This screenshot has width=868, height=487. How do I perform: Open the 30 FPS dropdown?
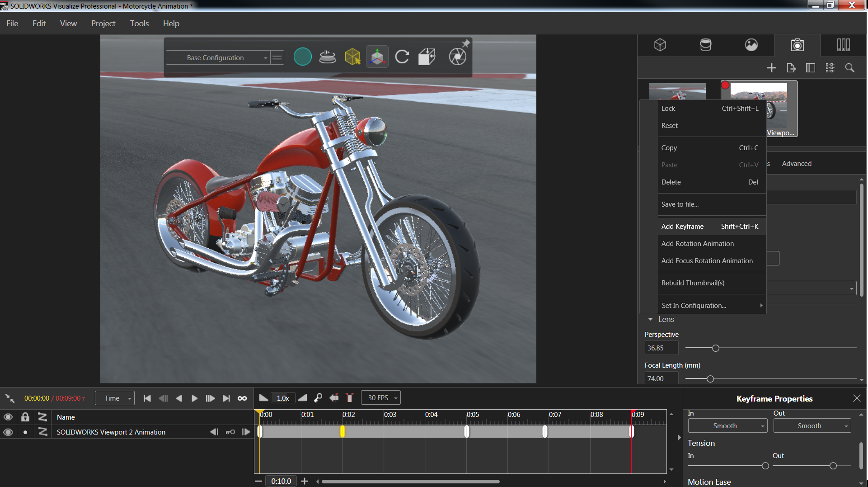[x=381, y=398]
